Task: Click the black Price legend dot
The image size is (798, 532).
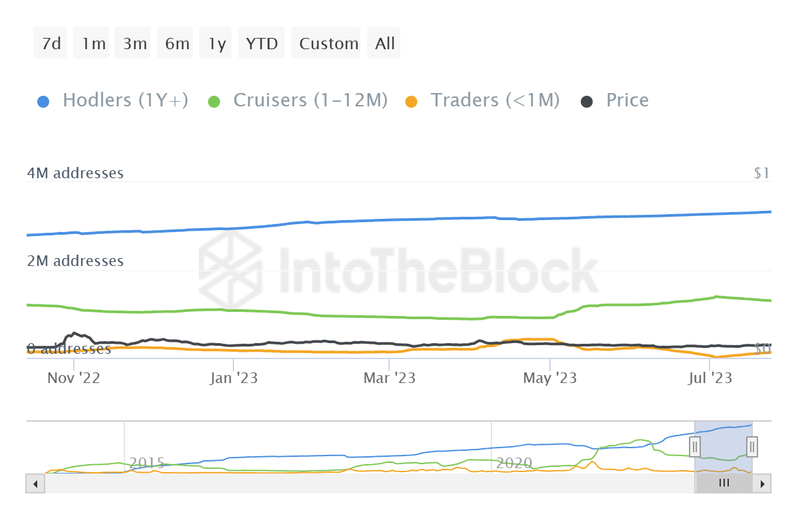Action: click(585, 100)
